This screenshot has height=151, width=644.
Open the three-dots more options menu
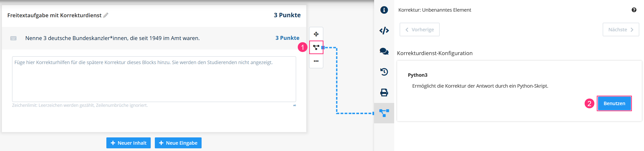[316, 61]
